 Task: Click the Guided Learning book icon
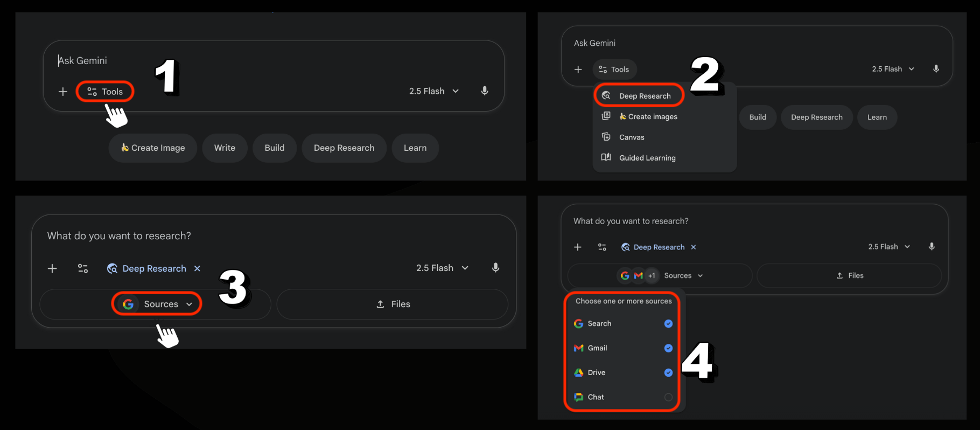[606, 157]
